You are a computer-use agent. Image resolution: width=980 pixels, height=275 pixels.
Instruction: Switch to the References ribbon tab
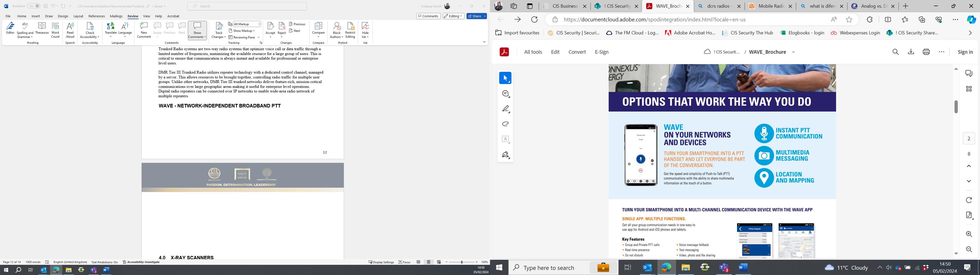(x=96, y=16)
